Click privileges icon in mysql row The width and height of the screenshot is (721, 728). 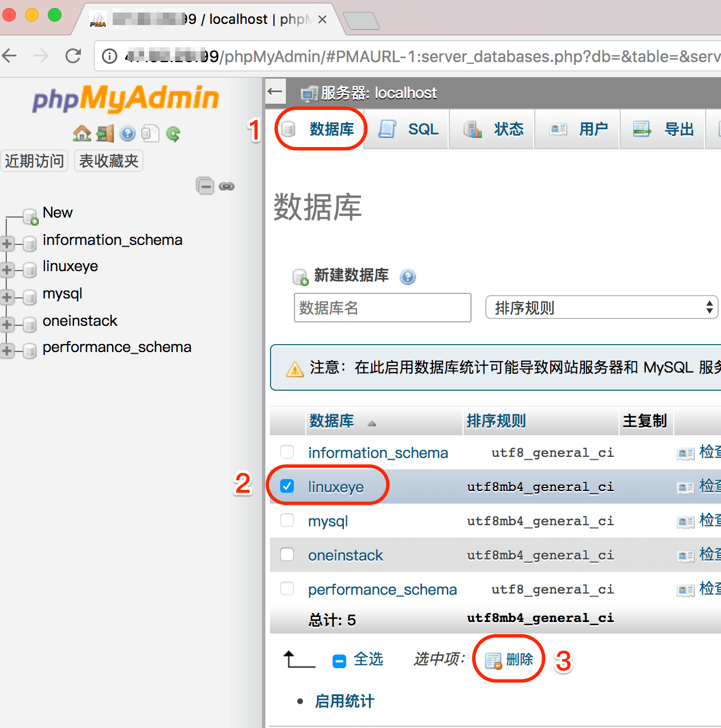click(685, 522)
